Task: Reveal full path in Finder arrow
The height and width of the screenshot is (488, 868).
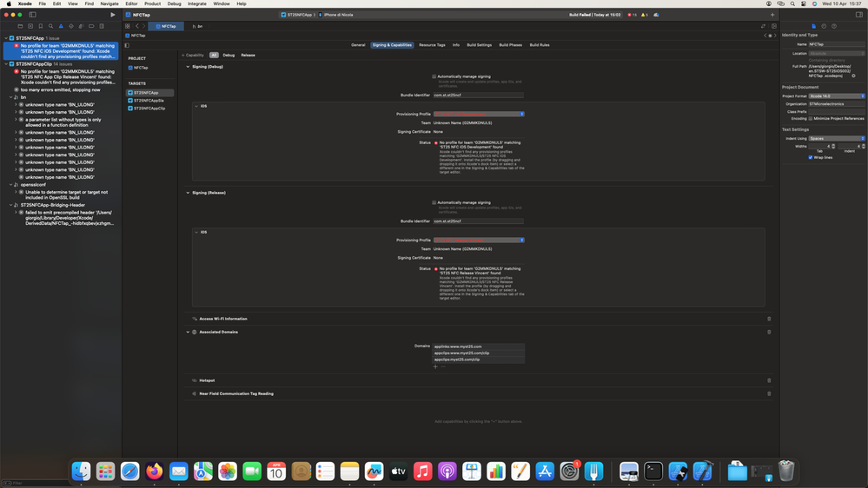Action: click(853, 76)
